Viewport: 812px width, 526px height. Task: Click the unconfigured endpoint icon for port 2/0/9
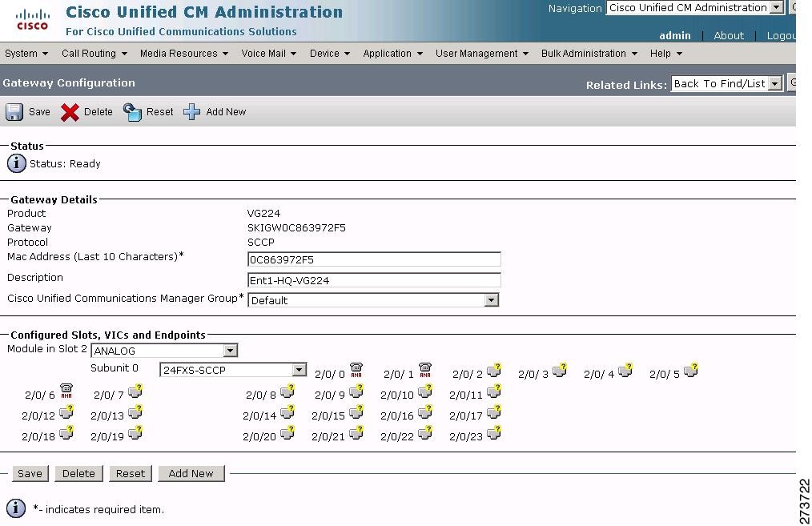(x=356, y=391)
